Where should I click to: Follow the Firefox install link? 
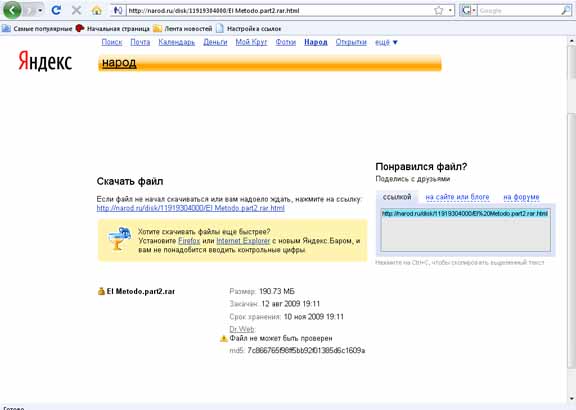point(189,241)
